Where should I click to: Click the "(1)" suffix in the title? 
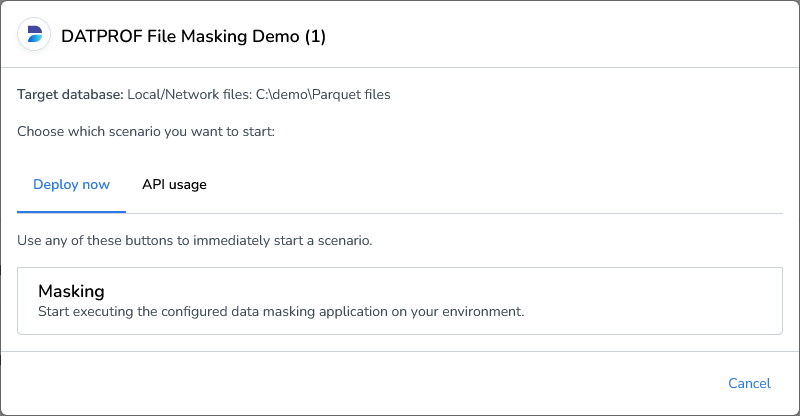coord(314,37)
